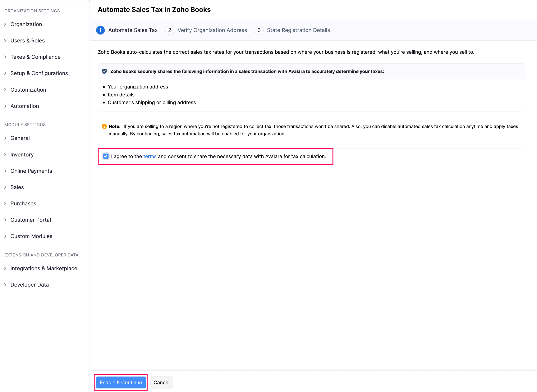
Task: Open the State Registration Details step
Action: tap(298, 30)
